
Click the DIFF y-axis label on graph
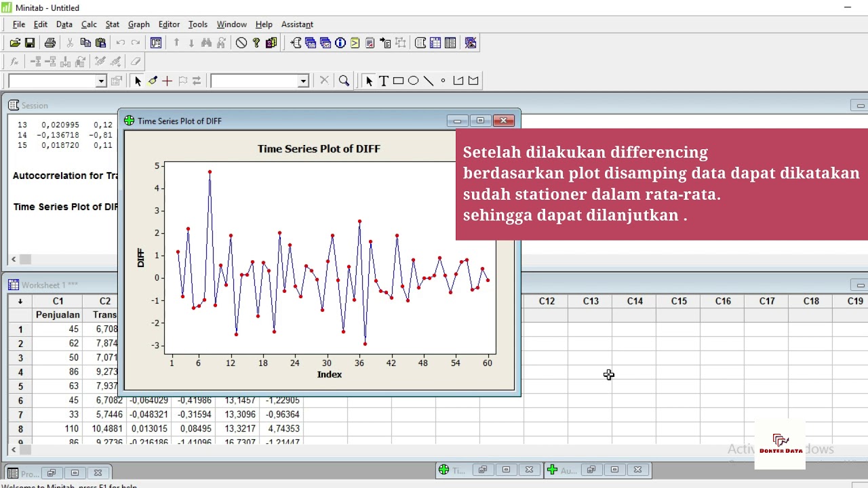click(140, 258)
